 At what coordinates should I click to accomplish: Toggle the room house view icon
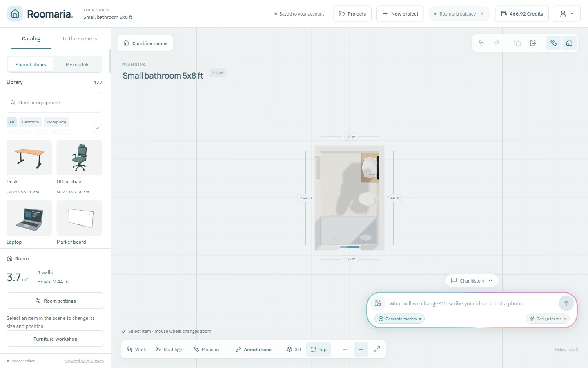(x=569, y=43)
